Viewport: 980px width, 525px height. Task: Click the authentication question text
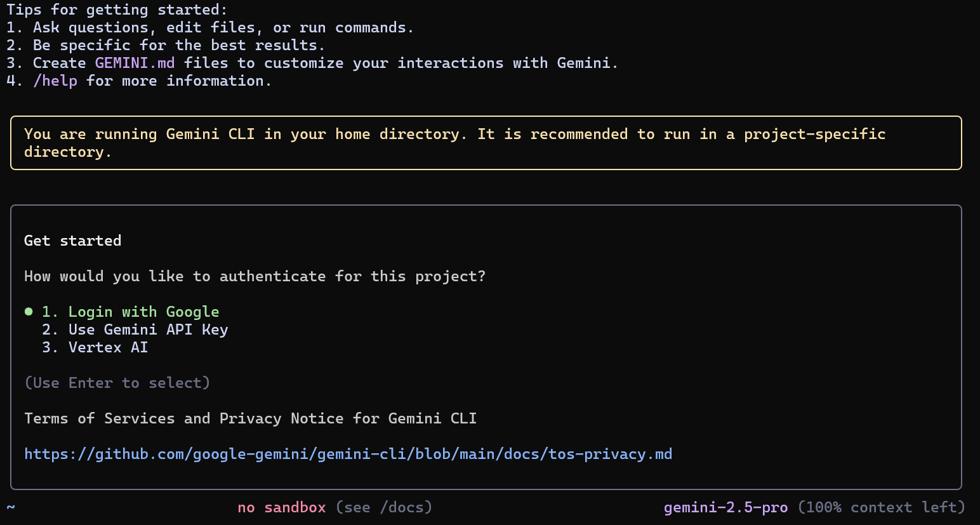click(255, 277)
